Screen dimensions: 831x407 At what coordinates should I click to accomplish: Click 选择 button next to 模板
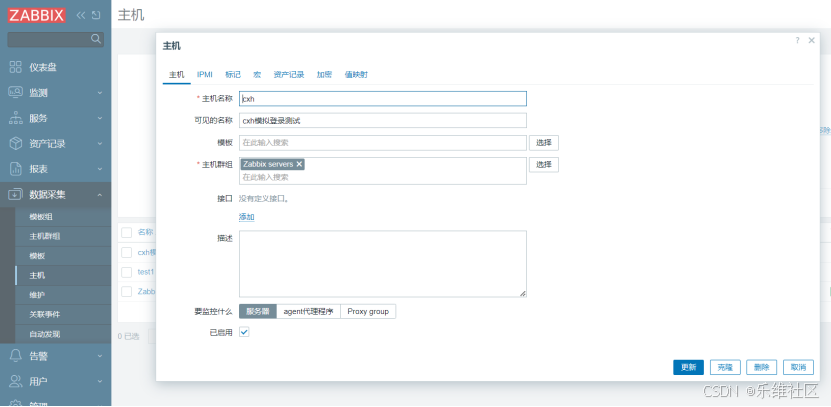[544, 143]
